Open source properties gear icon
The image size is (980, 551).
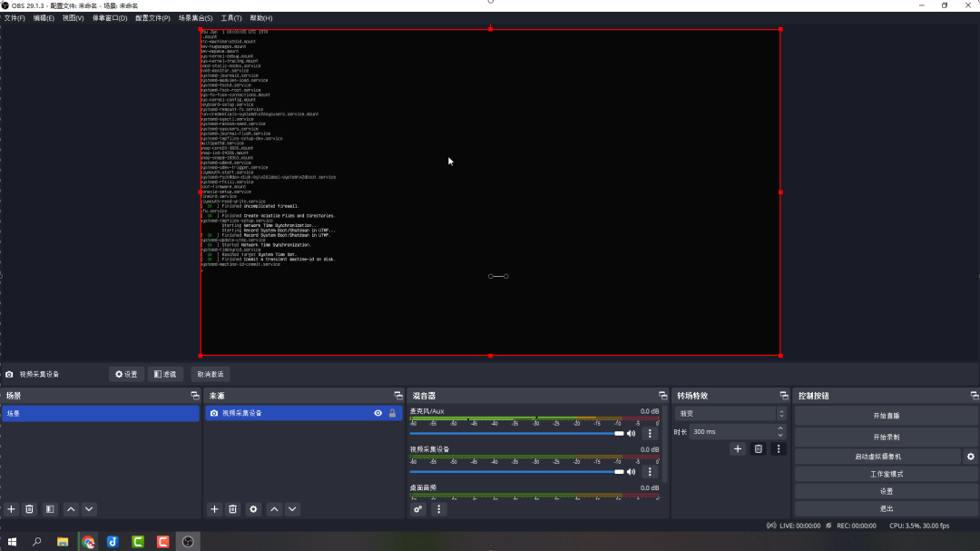pyautogui.click(x=253, y=509)
